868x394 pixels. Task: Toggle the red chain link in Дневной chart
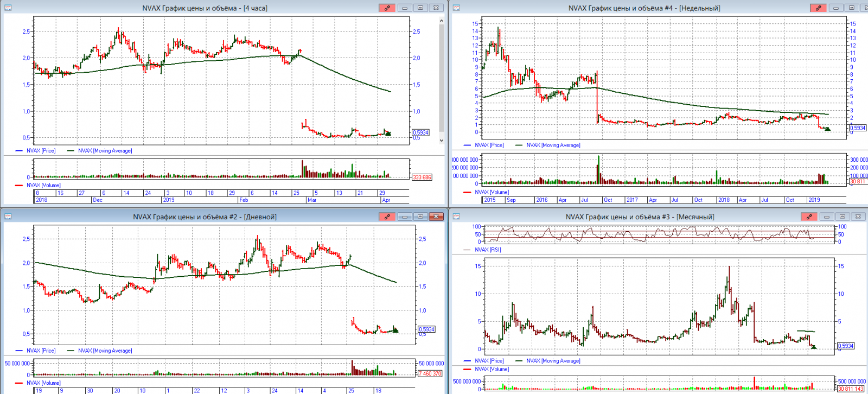click(387, 217)
